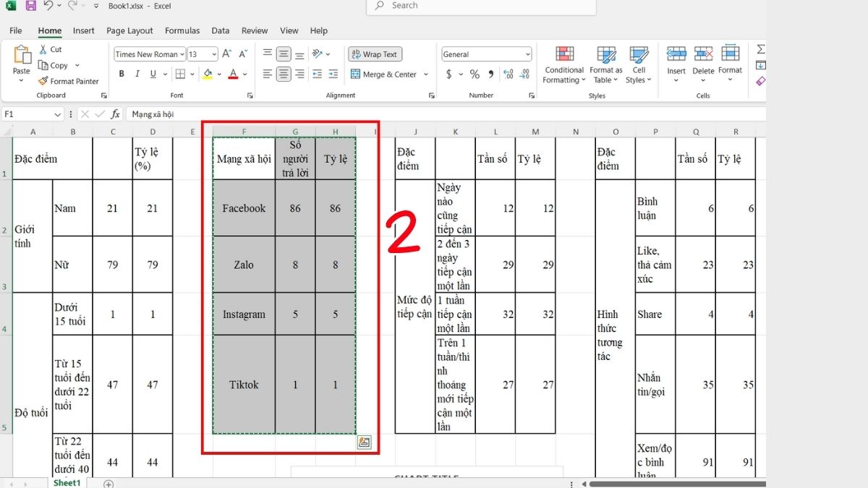Click the Clear eraser icon
This screenshot has width=868, height=488.
(x=760, y=82)
